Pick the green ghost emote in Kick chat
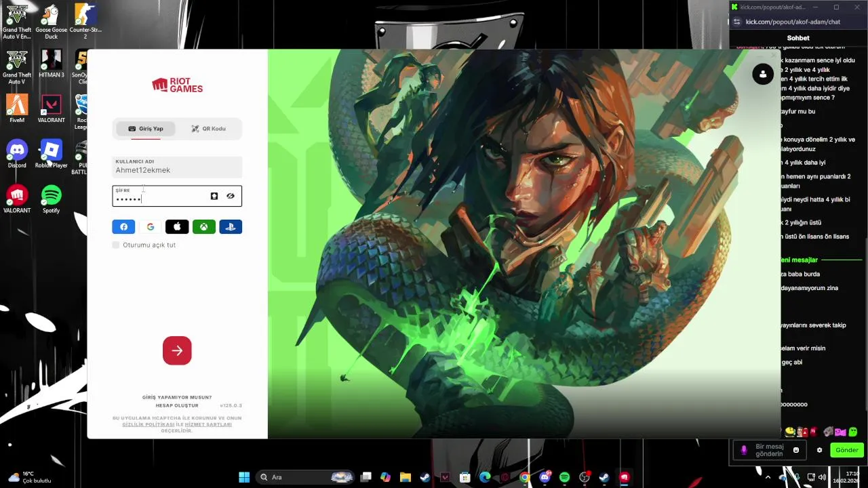Viewport: 868px width, 488px height. [x=854, y=432]
